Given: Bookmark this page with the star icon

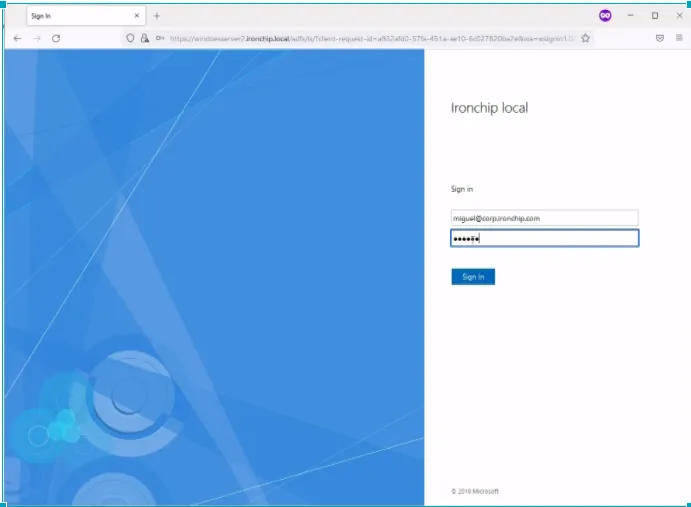Looking at the screenshot, I should coord(585,38).
